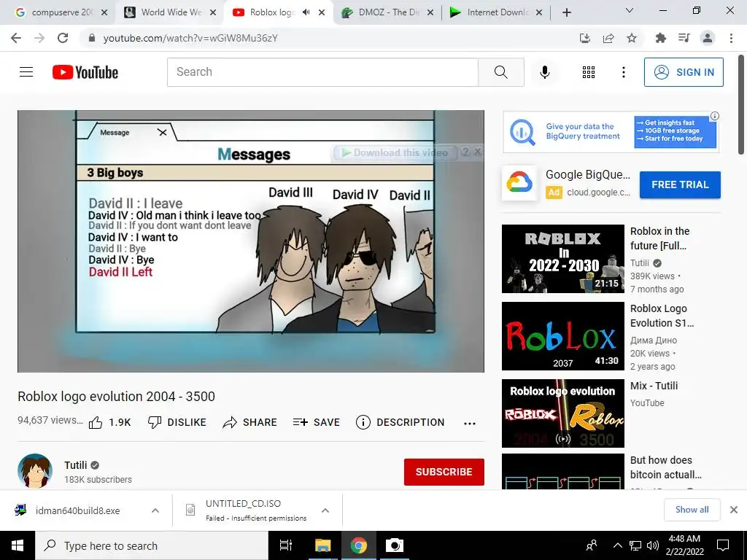Click the SHARE button
This screenshot has width=747, height=560.
[249, 422]
